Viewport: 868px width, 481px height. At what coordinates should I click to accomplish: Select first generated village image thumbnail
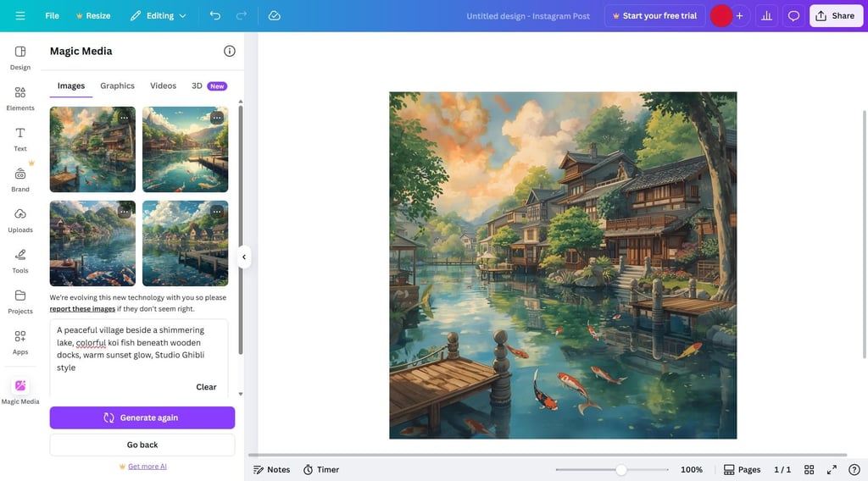click(x=92, y=149)
